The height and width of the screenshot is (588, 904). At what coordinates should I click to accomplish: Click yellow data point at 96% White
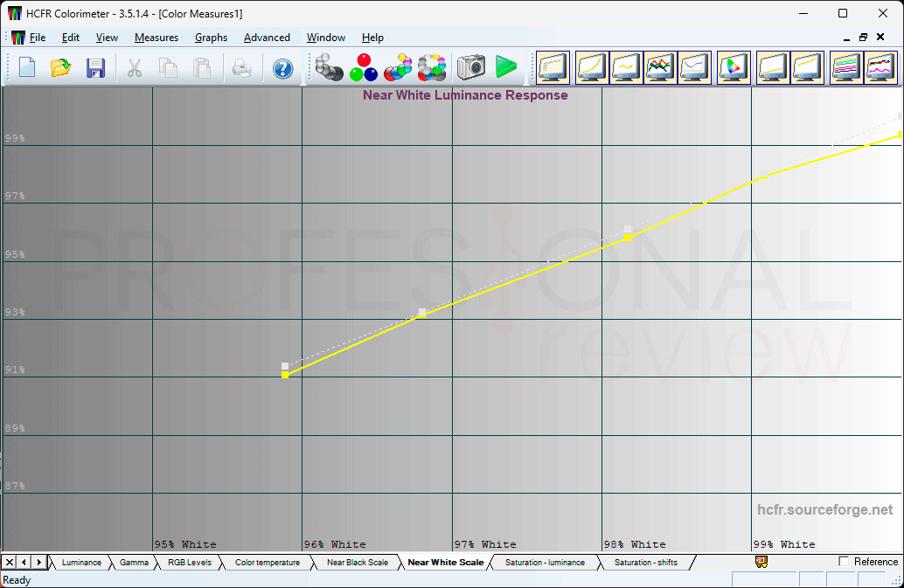click(285, 375)
